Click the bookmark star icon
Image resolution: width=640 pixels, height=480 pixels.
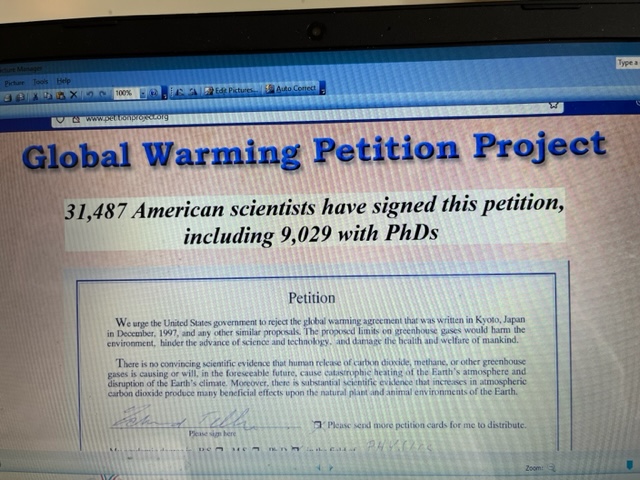coord(553,105)
